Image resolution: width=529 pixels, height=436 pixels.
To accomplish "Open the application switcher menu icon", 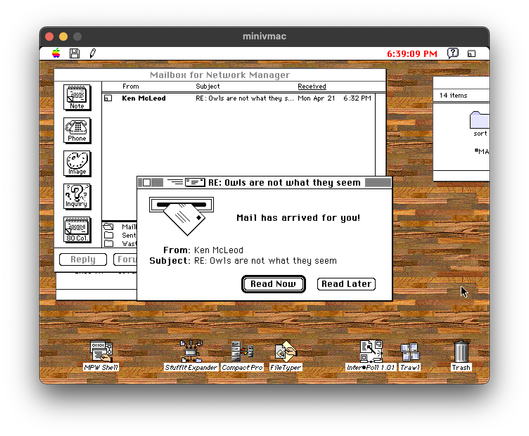I will 472,54.
